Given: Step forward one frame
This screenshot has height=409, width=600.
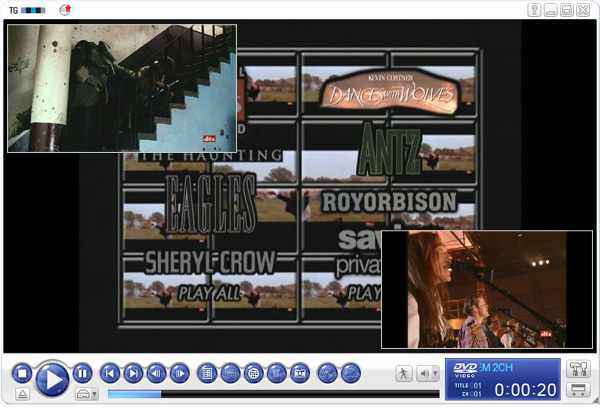Looking at the screenshot, I should (x=179, y=373).
